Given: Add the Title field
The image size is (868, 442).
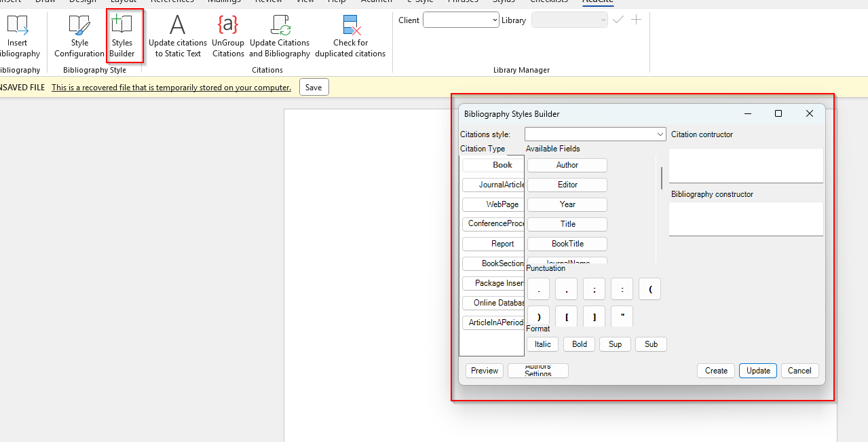Looking at the screenshot, I should click(x=567, y=224).
